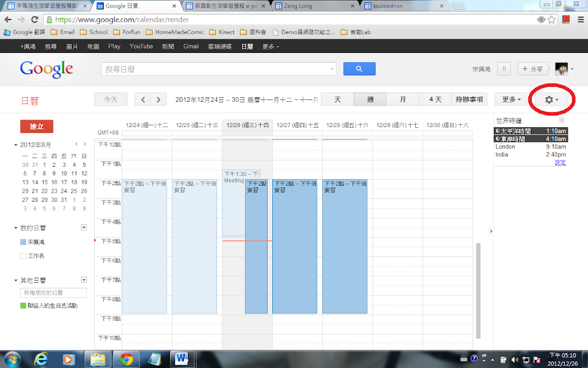588x368 pixels.
Task: Open search options dropdown arrow
Action: [332, 69]
